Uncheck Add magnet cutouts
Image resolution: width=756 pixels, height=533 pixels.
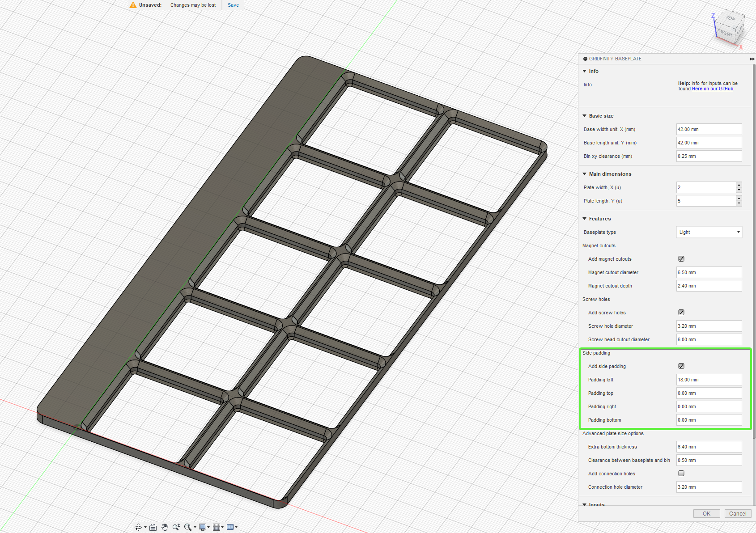click(x=681, y=258)
